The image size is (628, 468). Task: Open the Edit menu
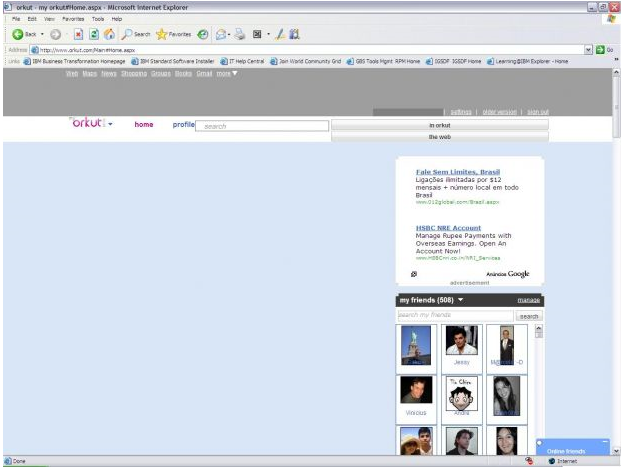(32, 19)
